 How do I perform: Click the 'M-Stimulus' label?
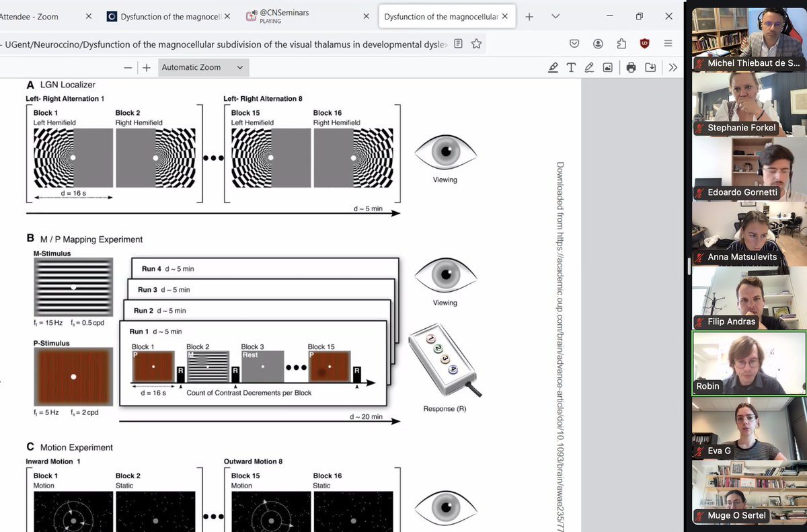pos(52,254)
